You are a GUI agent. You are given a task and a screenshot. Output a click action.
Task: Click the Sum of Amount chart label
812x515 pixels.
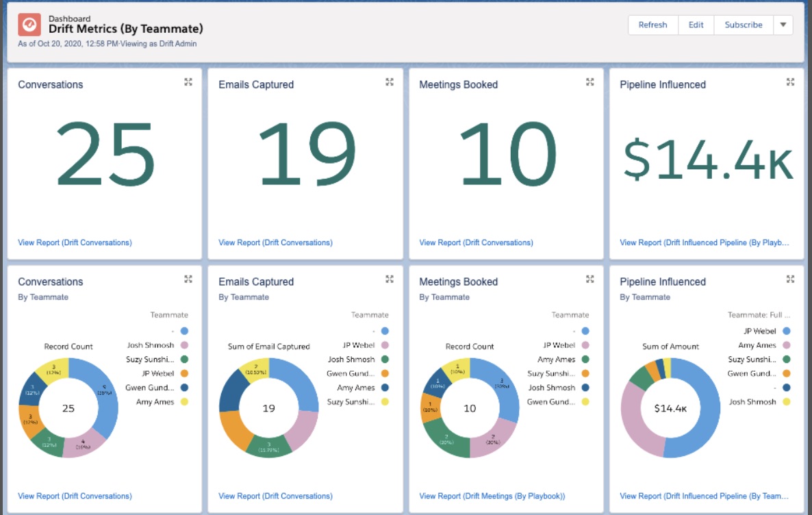pos(671,346)
